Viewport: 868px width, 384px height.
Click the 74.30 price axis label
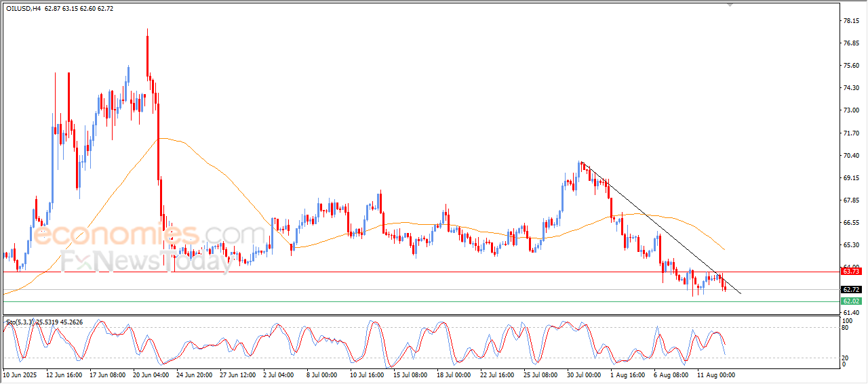pyautogui.click(x=851, y=88)
